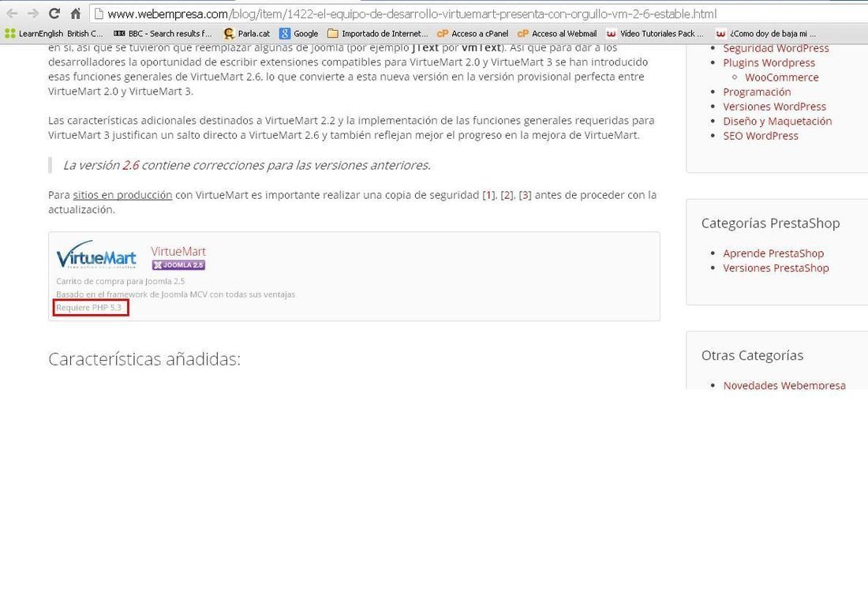Viewport: 868px width, 607px height.
Task: Open Acceso a cPanel bookmark
Action: (x=472, y=34)
